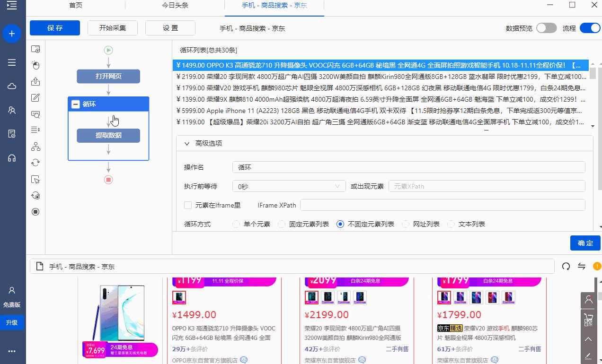Open the cloud collection icon in sidebar

point(12,86)
